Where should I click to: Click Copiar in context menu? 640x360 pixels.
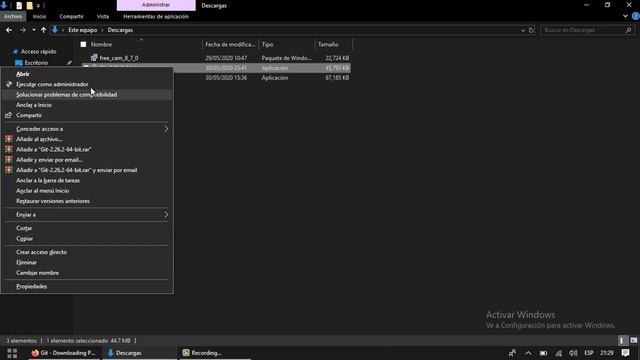click(24, 238)
